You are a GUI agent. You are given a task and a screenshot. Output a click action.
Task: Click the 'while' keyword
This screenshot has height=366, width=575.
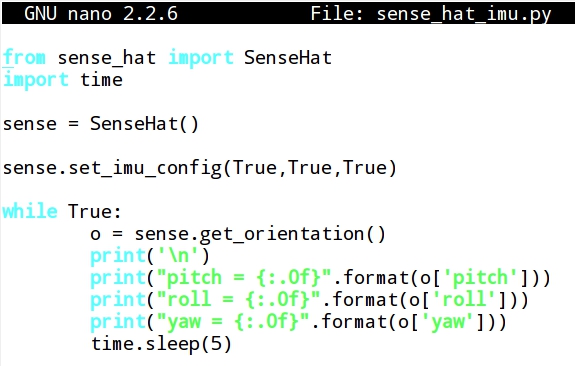(x=30, y=212)
